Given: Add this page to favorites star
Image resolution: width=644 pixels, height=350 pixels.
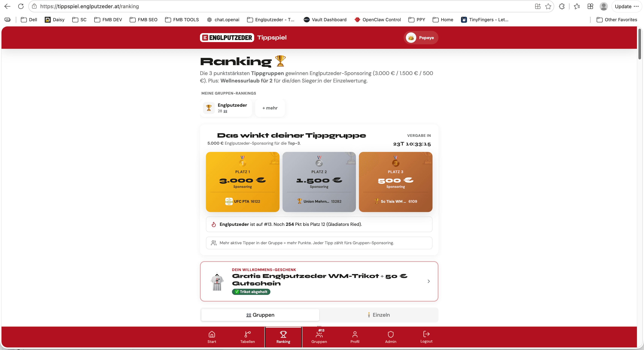Looking at the screenshot, I should [548, 7].
